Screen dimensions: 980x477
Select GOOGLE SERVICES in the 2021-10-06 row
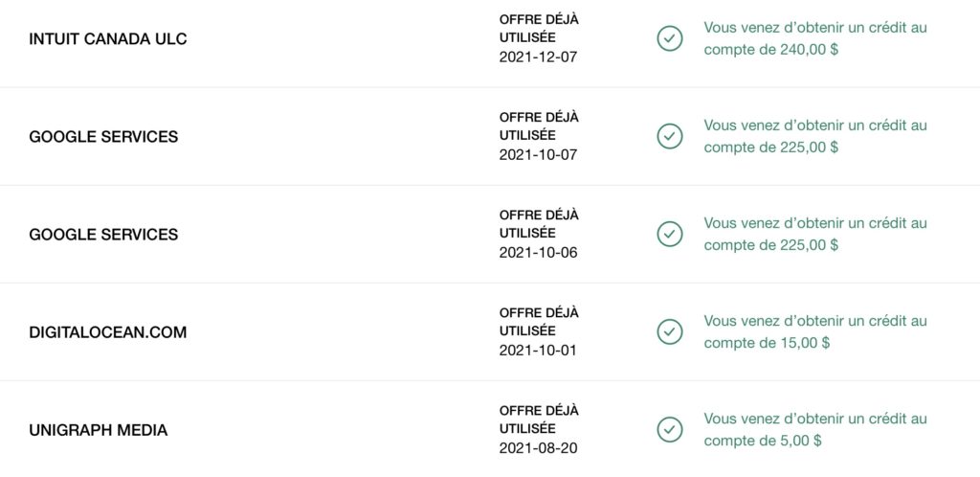(x=103, y=235)
